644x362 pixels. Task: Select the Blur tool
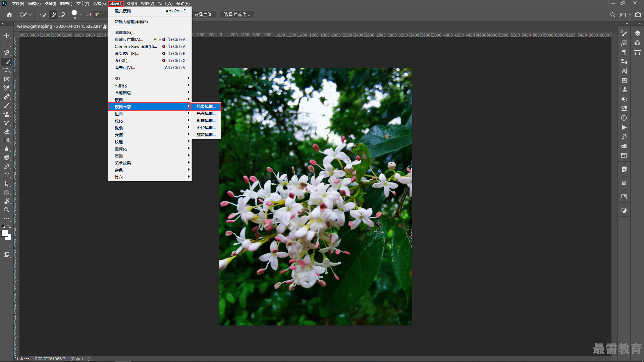pos(7,149)
